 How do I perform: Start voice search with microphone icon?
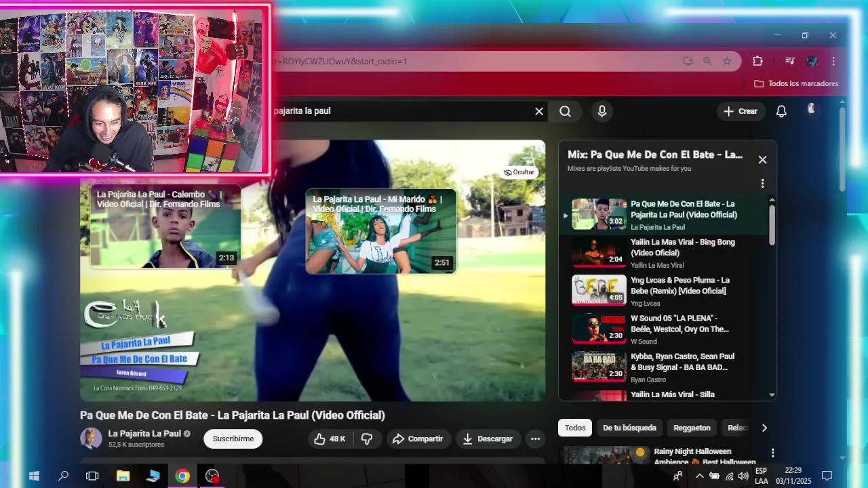(x=602, y=111)
